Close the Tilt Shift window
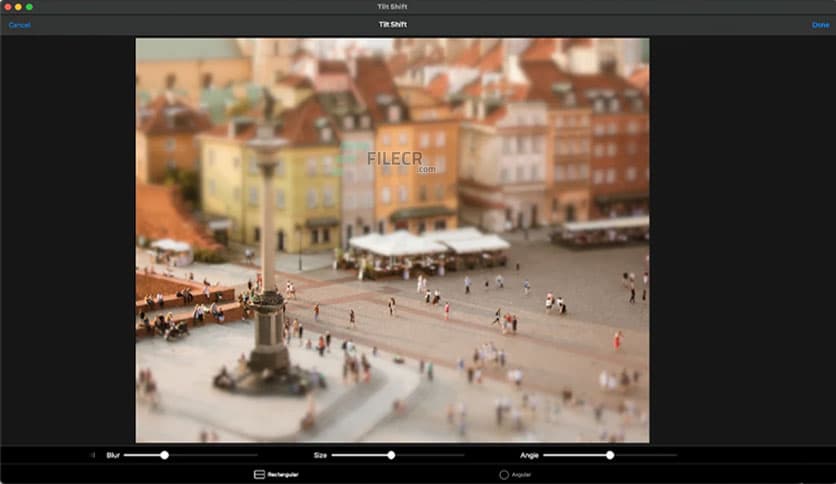The image size is (836, 484). tap(7, 7)
